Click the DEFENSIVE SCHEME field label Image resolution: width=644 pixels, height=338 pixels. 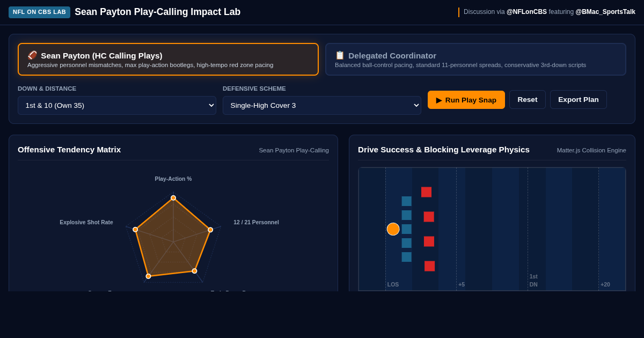pyautogui.click(x=254, y=89)
